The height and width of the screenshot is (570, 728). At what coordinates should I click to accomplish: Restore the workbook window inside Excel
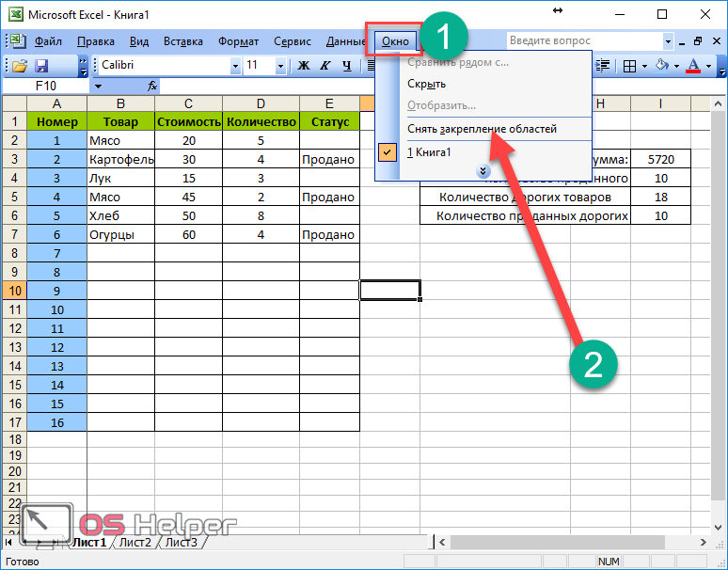point(697,41)
